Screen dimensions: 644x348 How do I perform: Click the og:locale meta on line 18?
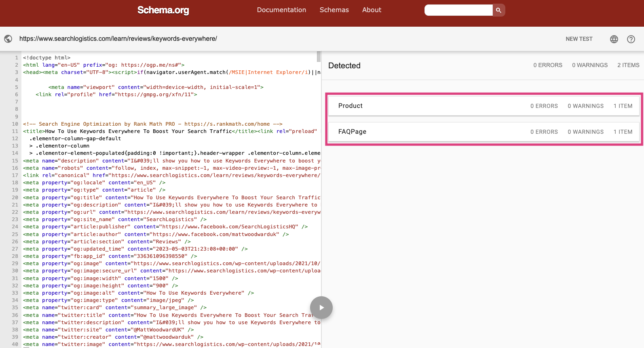pos(94,183)
